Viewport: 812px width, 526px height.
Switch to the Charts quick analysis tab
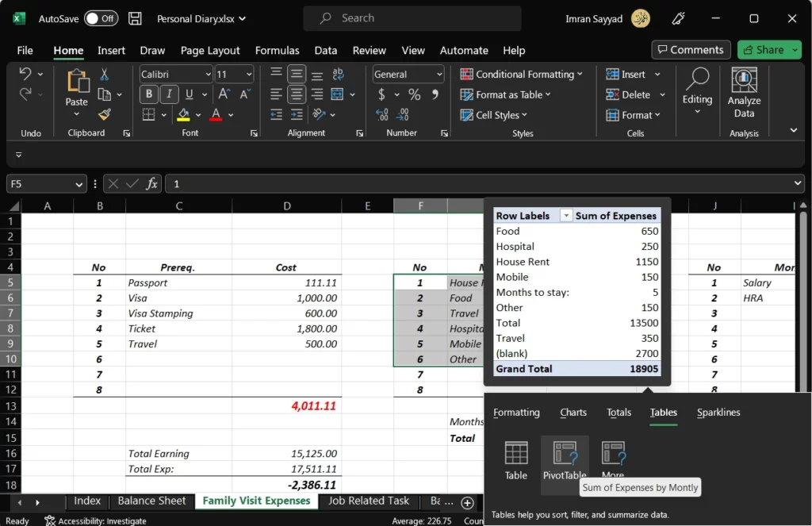tap(573, 413)
